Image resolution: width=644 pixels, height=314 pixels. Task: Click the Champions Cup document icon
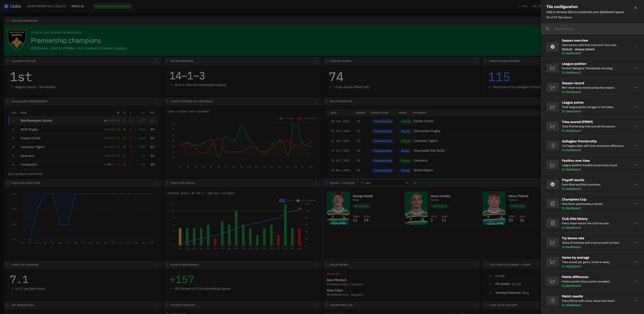[x=553, y=204]
